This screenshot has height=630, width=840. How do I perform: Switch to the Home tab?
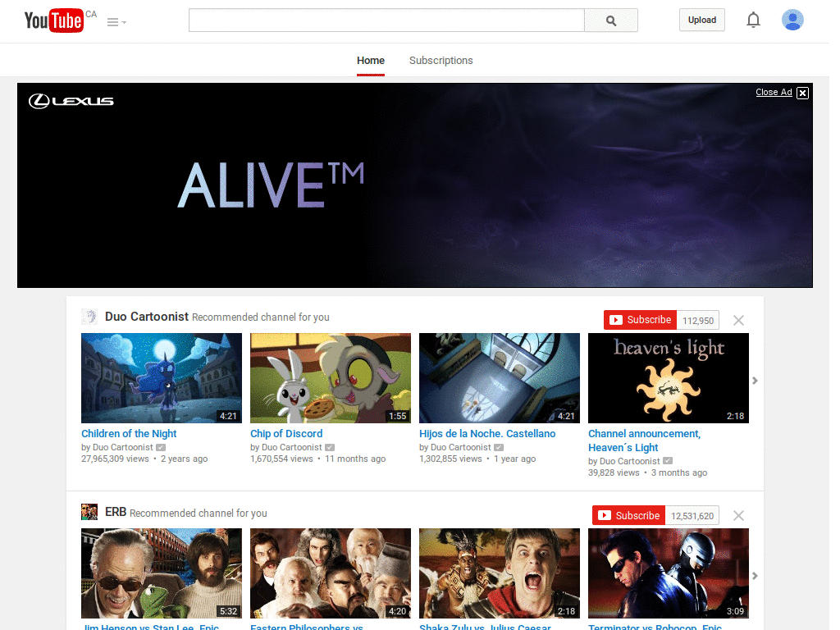click(371, 61)
